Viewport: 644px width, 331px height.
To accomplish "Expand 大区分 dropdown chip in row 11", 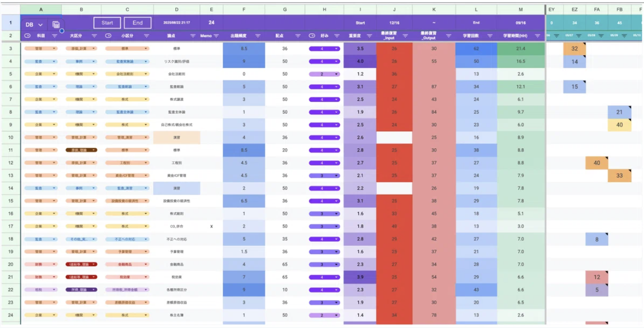I will click(81, 150).
